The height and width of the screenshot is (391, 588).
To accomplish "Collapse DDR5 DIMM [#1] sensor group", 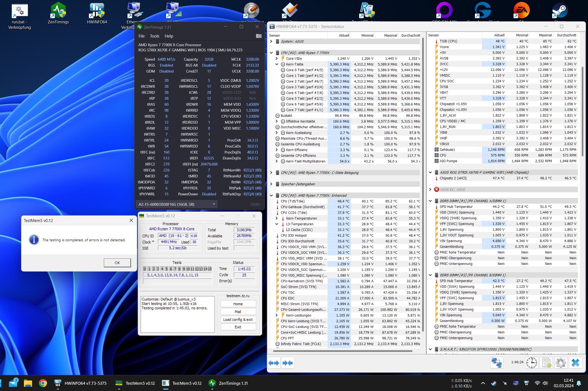I will pos(430,201).
